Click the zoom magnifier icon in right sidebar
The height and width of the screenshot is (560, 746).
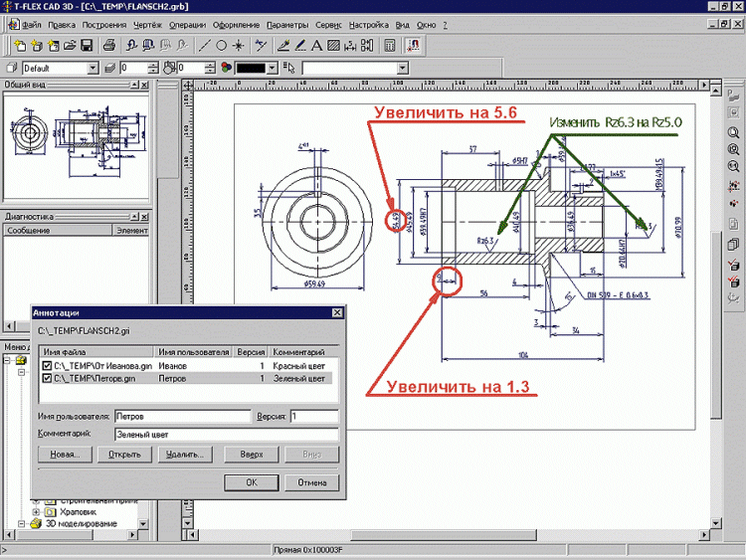click(733, 132)
